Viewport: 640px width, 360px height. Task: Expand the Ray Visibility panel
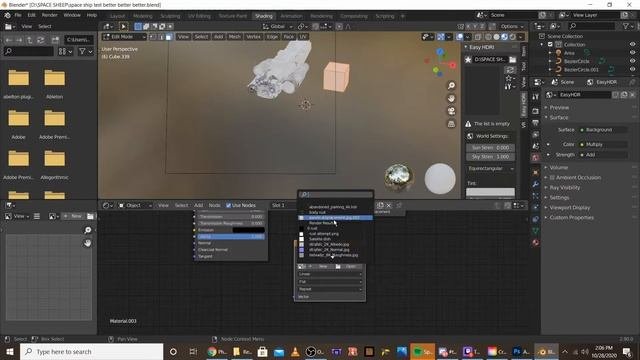564,188
